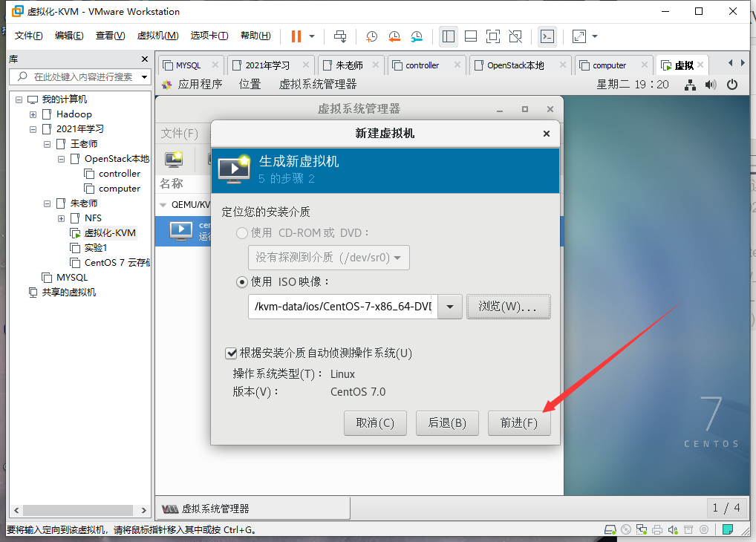
Task: Click the library horizontal scrollbar
Action: [78, 510]
